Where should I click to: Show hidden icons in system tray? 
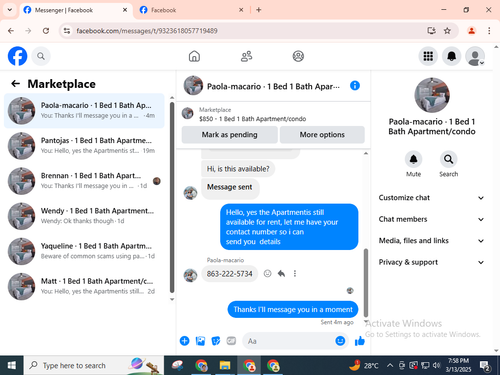[x=390, y=365]
